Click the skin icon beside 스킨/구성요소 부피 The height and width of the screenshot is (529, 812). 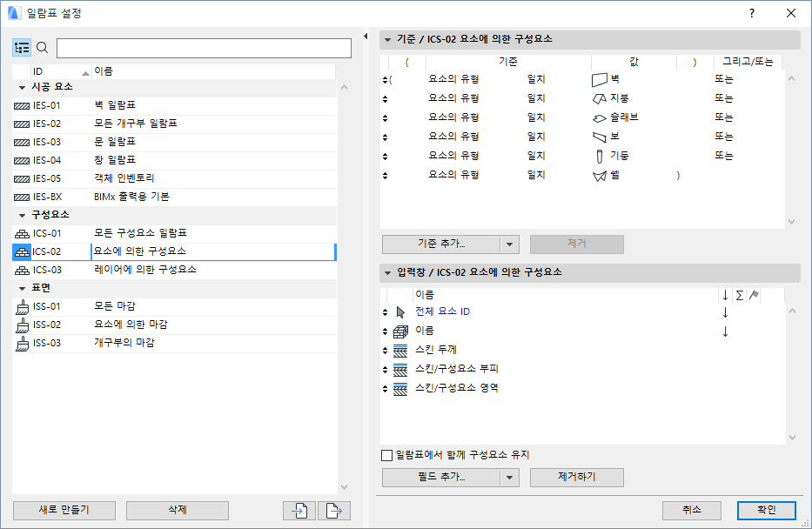click(400, 370)
